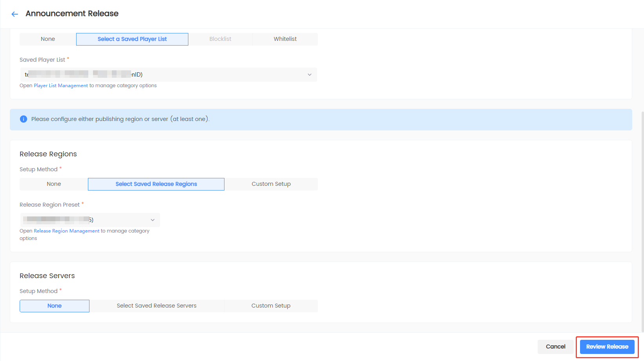Go back using the arrow icon
This screenshot has height=361, width=644.
tap(15, 14)
